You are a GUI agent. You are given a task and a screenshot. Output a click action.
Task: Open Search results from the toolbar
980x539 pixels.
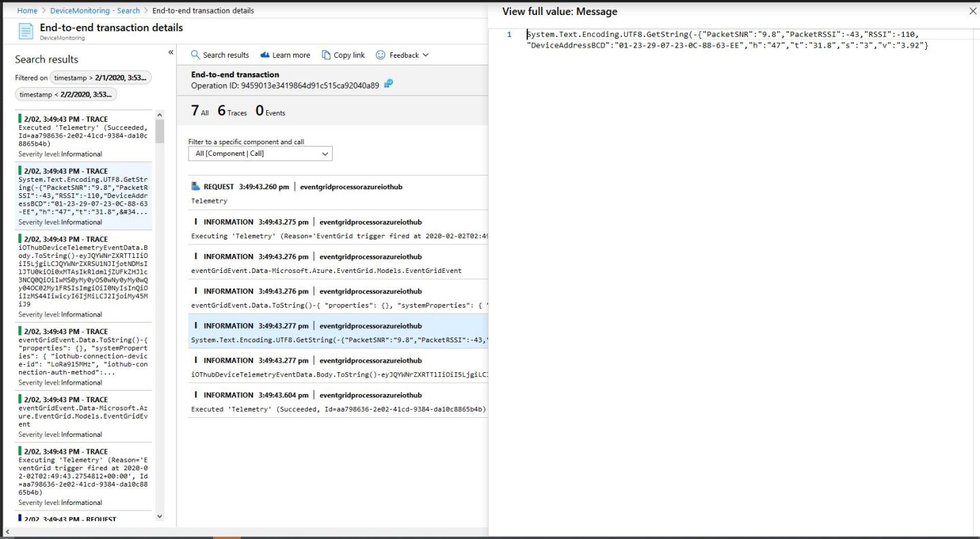point(220,55)
